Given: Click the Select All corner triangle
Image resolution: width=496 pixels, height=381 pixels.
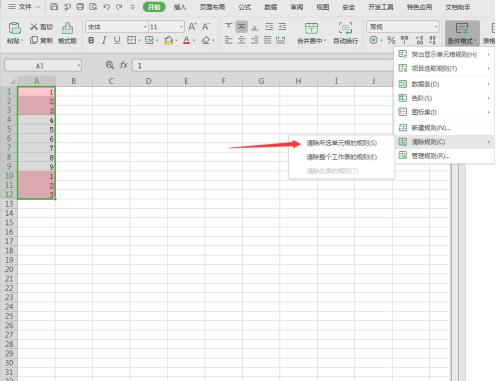Looking at the screenshot, I should pos(12,81).
